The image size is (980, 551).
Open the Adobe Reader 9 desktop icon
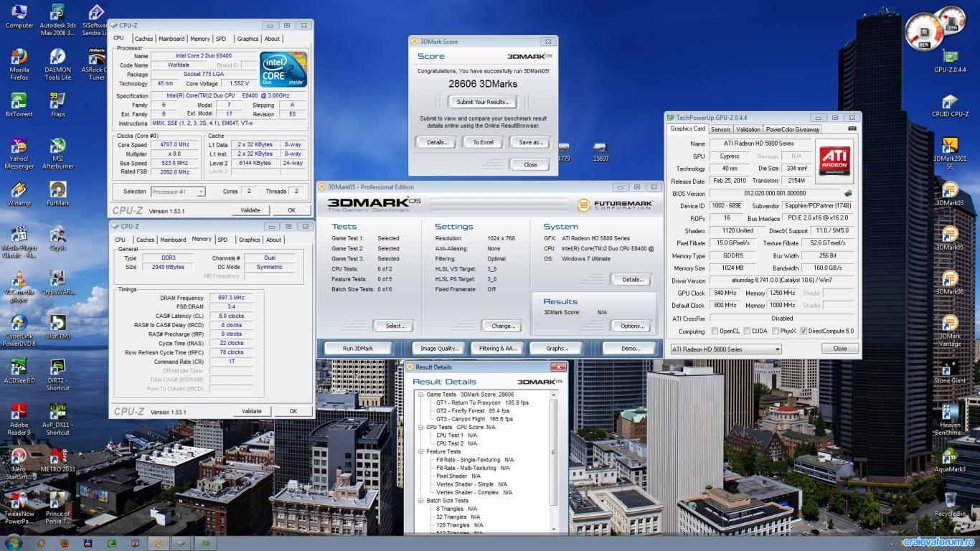[19, 420]
